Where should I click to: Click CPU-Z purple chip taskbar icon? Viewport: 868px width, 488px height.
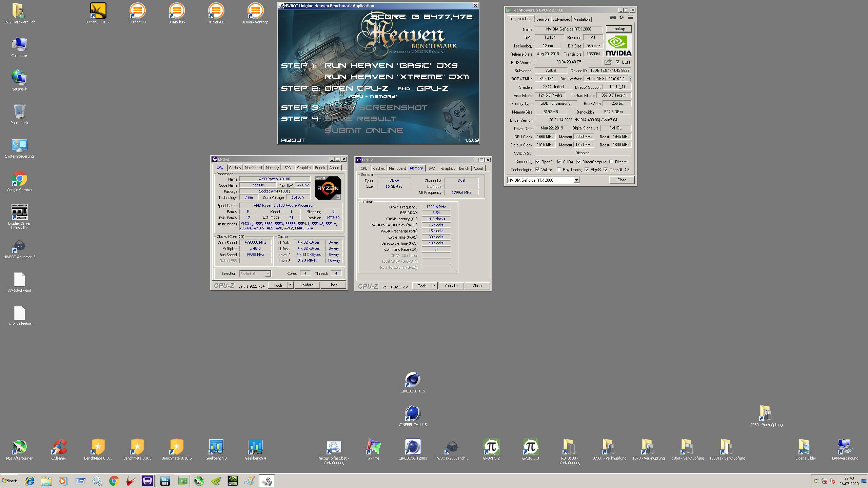tap(147, 481)
